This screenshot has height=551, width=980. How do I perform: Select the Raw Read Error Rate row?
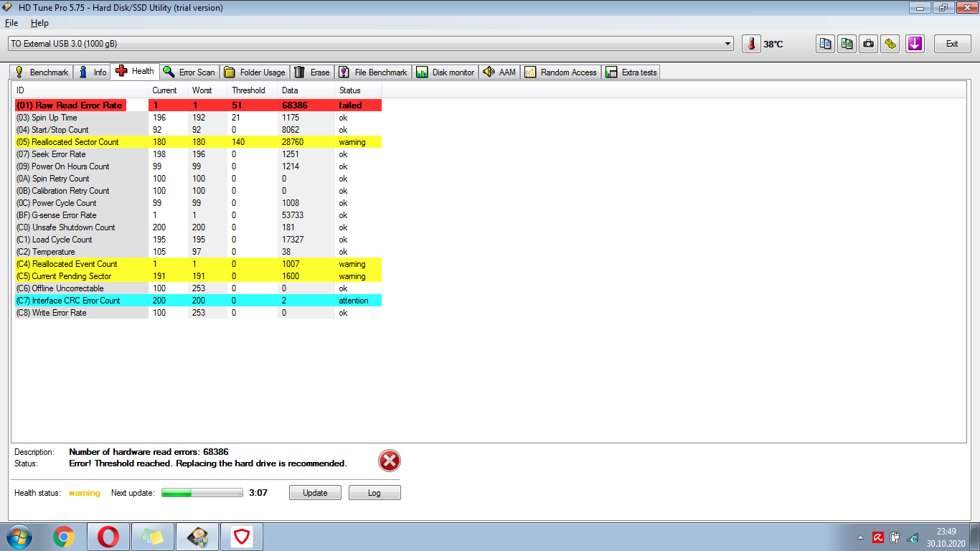tap(198, 105)
